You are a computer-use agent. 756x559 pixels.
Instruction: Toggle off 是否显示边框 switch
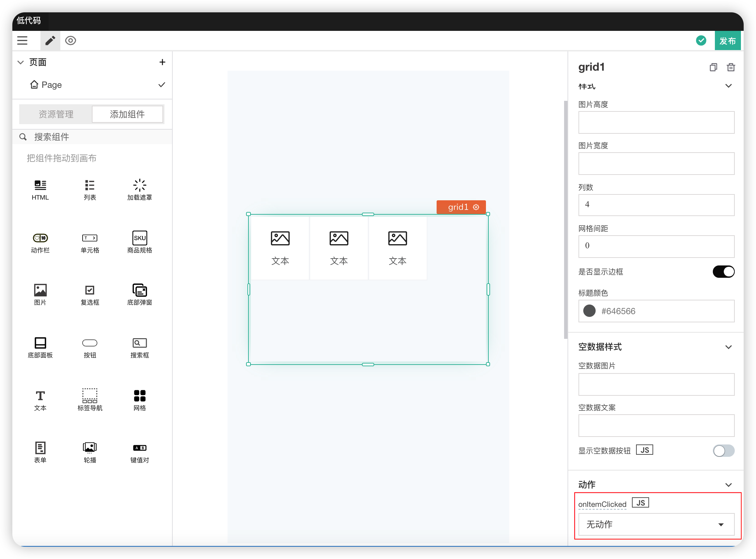click(x=723, y=272)
